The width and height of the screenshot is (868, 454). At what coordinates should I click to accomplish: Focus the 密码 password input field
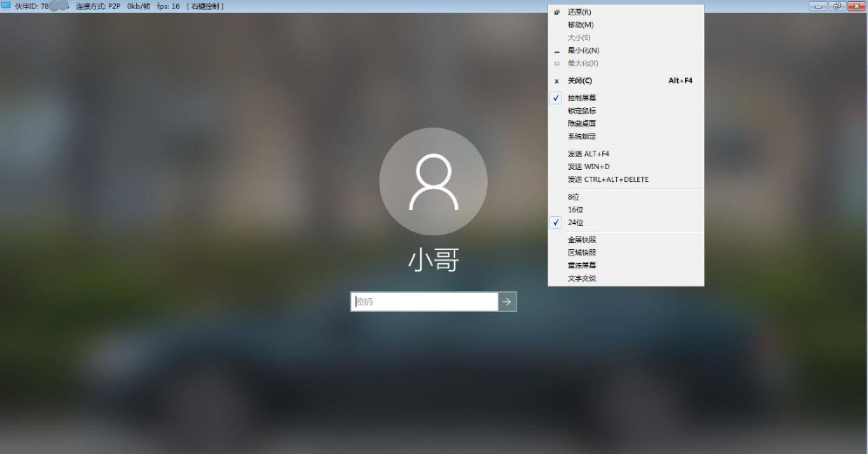pos(424,302)
